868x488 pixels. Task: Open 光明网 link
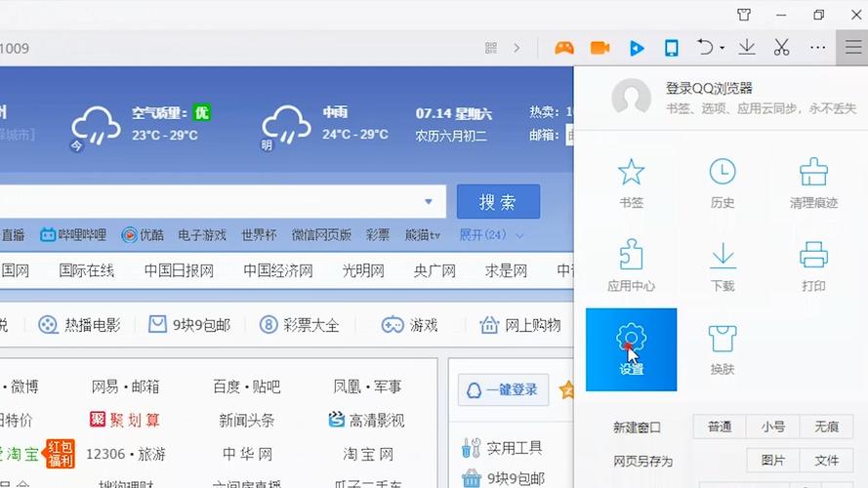point(363,270)
